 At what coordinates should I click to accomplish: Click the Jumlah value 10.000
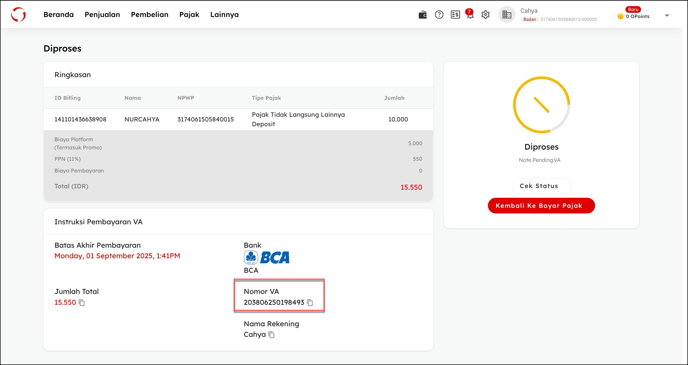pyautogui.click(x=398, y=119)
